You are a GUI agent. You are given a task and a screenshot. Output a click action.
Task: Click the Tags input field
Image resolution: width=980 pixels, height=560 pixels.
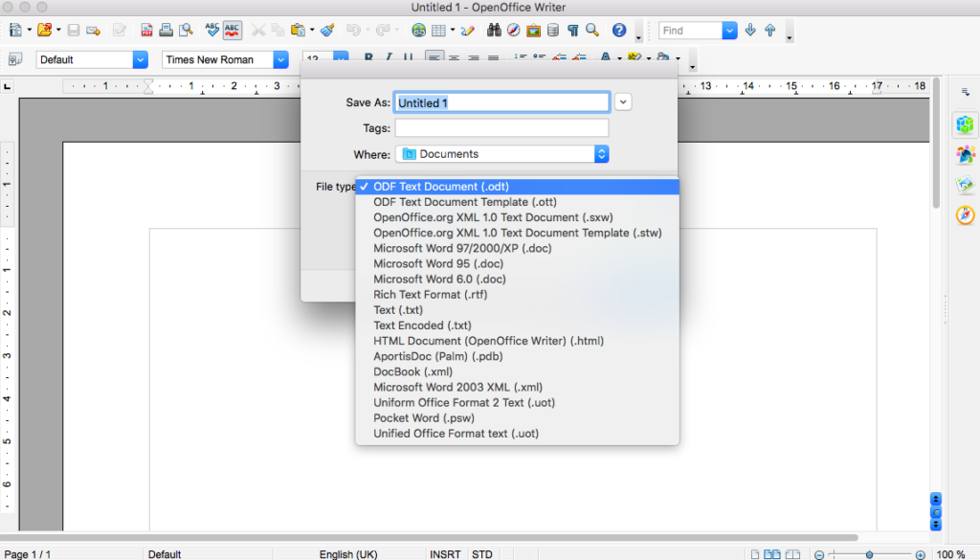tap(501, 128)
